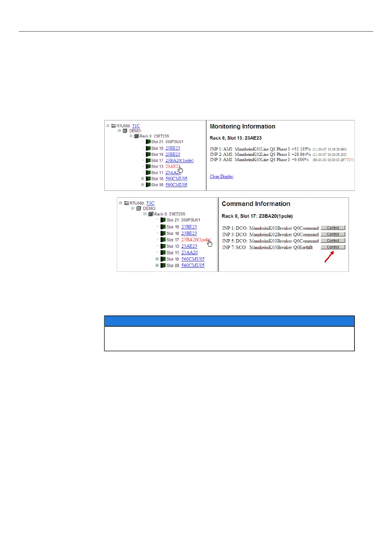Click INP 1 AMI MannheimK01Line measurement row
The height and width of the screenshot is (554, 392).
coord(278,149)
